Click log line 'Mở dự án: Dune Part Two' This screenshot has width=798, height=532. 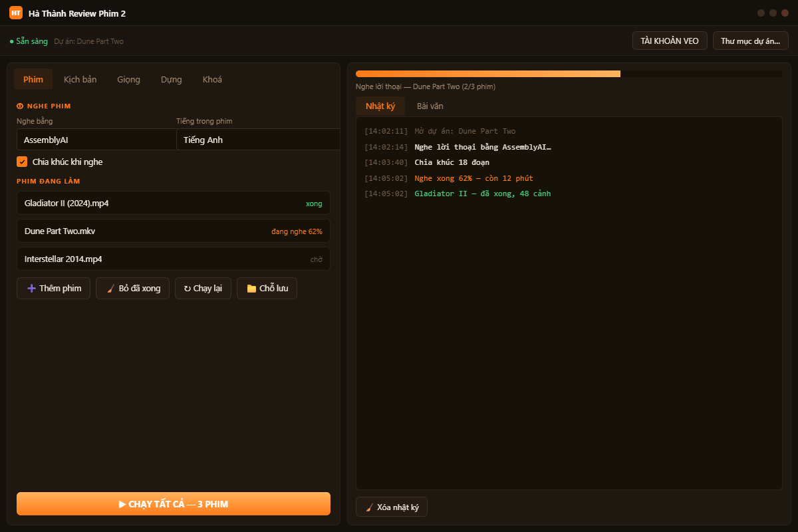(x=465, y=131)
